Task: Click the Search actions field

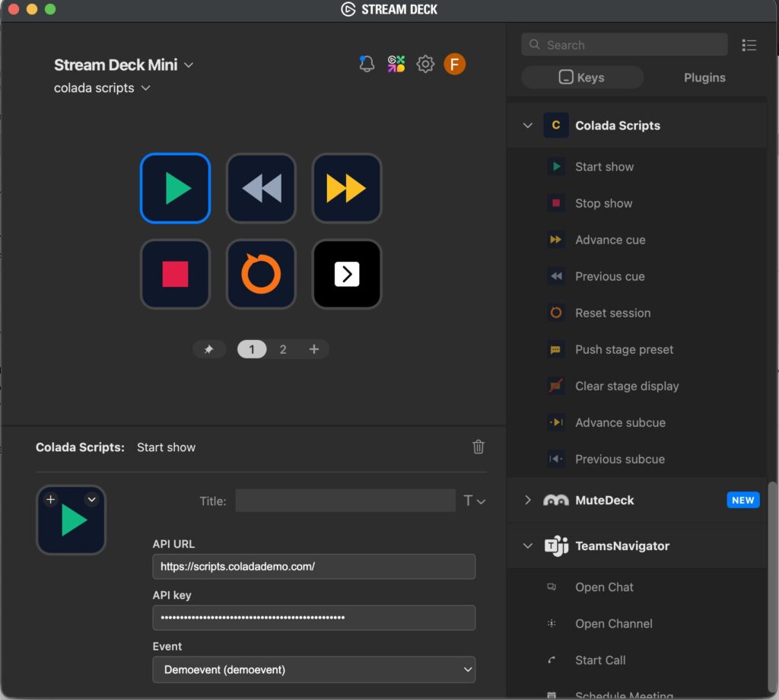Action: [x=625, y=45]
